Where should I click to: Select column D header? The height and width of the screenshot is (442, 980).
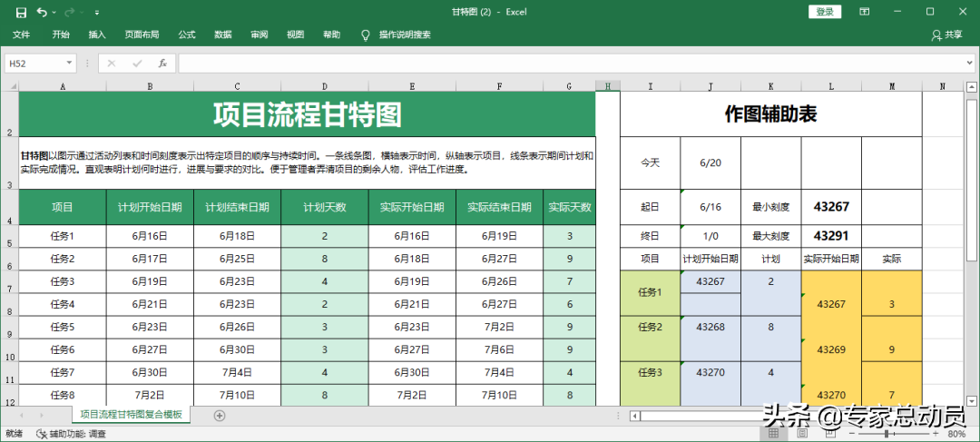324,86
